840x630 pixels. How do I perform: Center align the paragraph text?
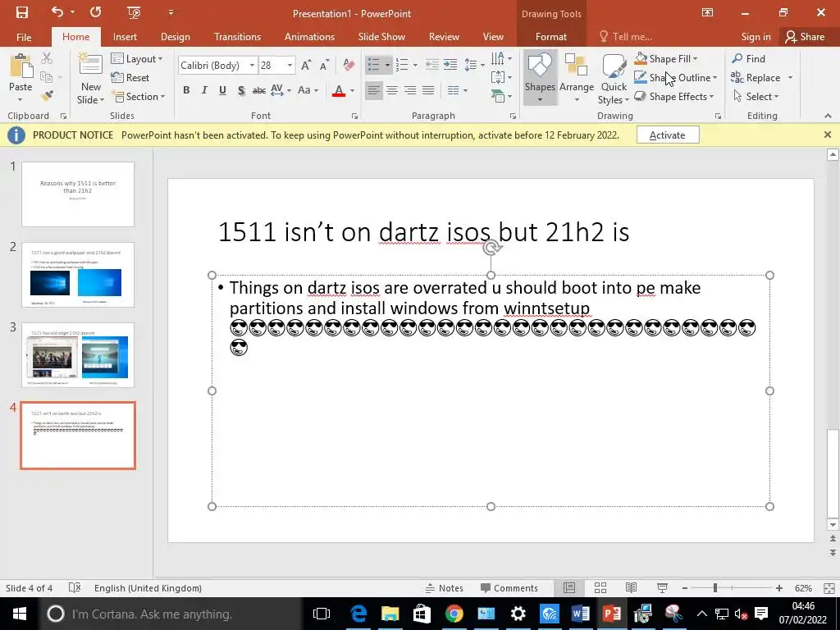pos(392,90)
